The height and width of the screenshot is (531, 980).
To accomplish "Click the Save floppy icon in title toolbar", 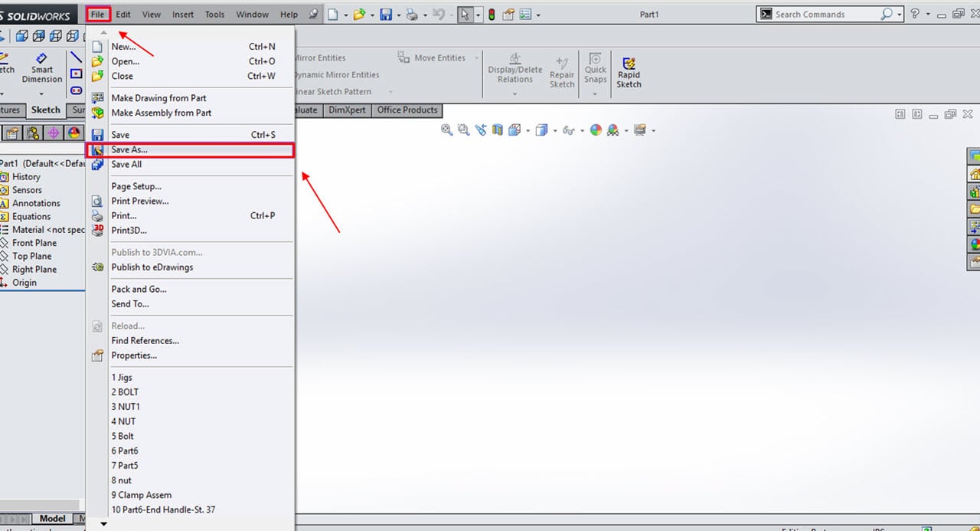I will point(386,15).
